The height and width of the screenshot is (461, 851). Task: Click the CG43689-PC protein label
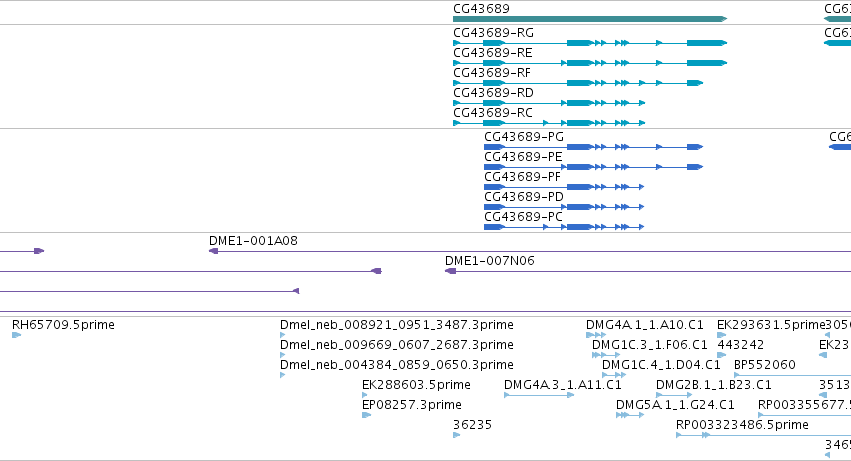[x=523, y=217]
